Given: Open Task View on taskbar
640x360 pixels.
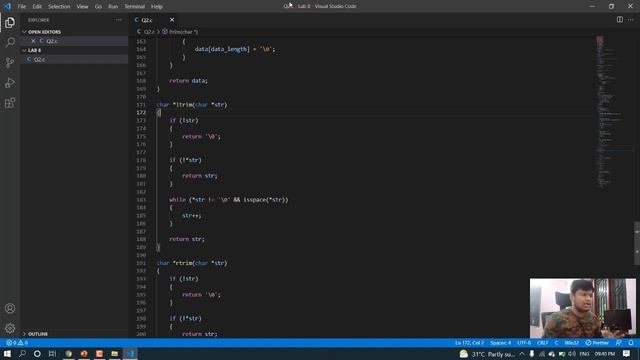Looking at the screenshot, I should pos(52,353).
